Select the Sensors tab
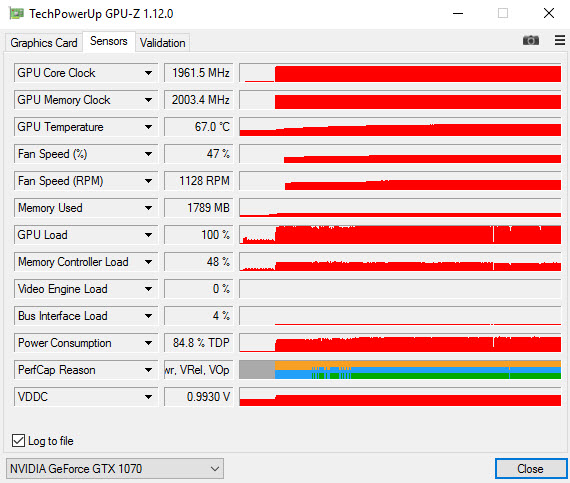 tap(109, 41)
